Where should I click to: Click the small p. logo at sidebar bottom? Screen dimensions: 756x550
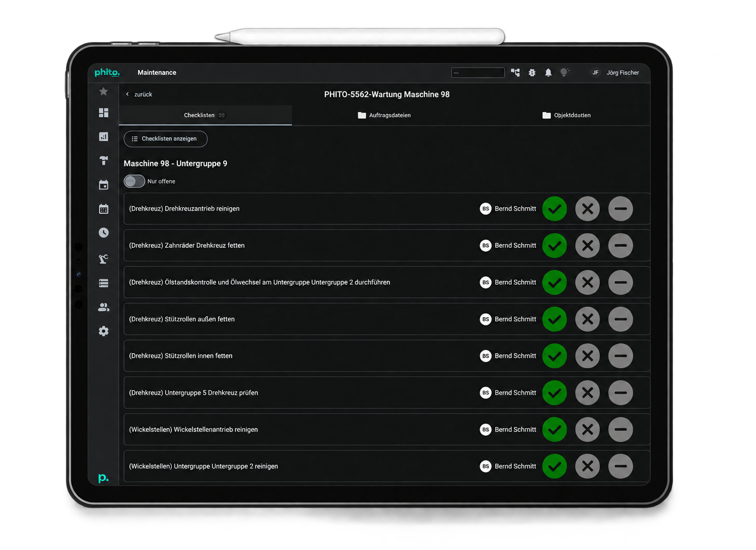103,478
